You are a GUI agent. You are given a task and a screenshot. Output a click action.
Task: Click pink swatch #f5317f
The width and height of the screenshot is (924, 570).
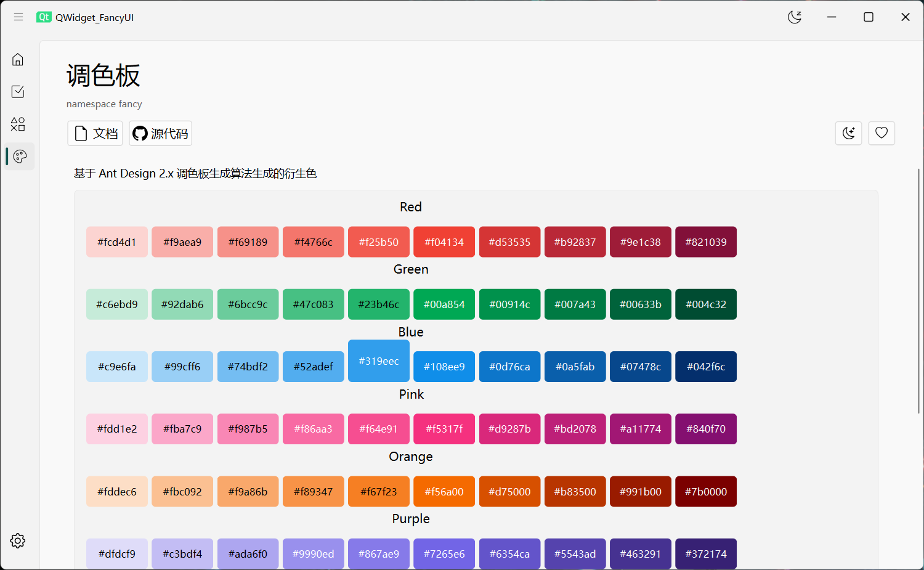(444, 429)
